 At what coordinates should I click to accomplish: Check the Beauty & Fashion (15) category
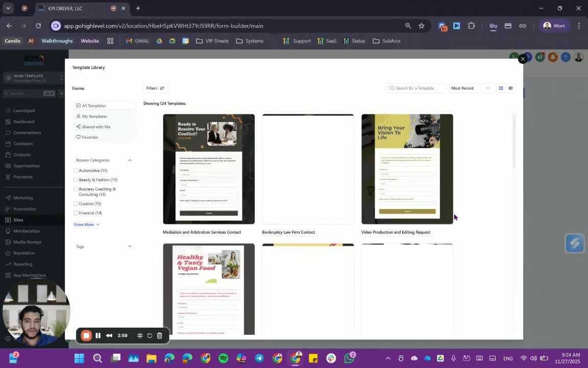[76, 180]
